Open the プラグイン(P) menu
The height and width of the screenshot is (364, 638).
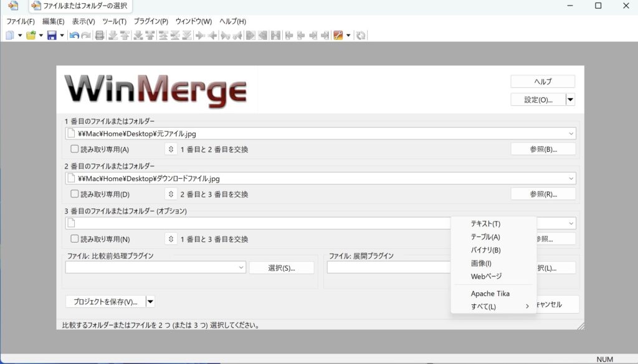151,21
